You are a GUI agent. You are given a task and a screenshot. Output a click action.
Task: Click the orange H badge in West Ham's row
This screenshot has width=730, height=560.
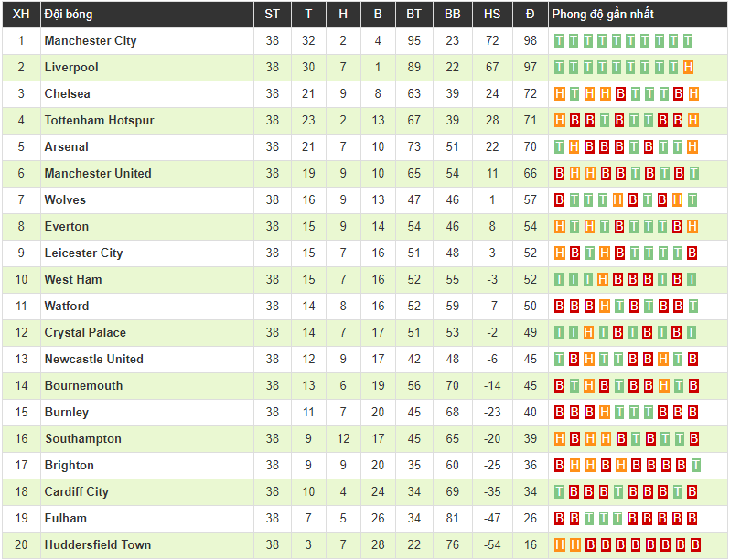tap(604, 280)
